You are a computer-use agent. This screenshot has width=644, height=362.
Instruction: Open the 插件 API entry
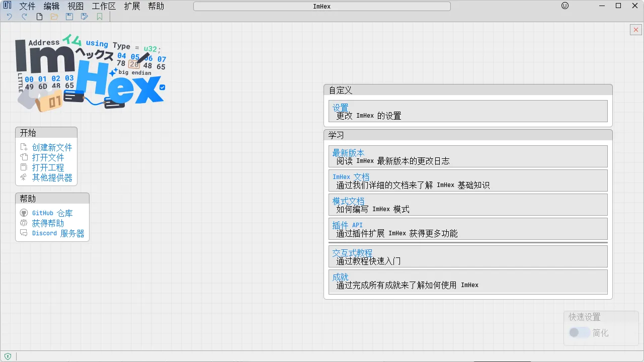point(468,229)
